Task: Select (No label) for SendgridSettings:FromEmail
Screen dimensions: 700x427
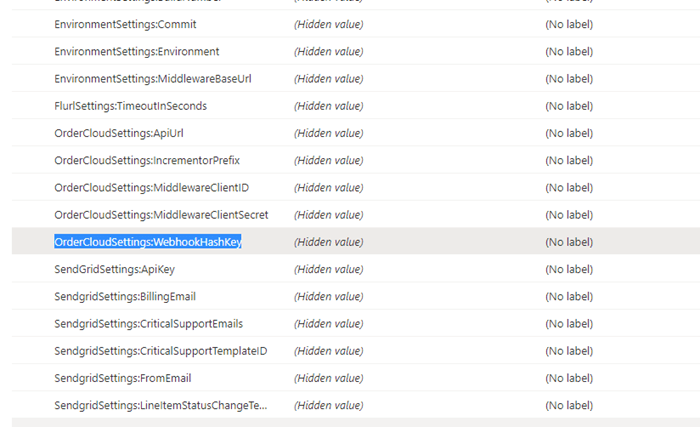Action: pyautogui.click(x=569, y=378)
